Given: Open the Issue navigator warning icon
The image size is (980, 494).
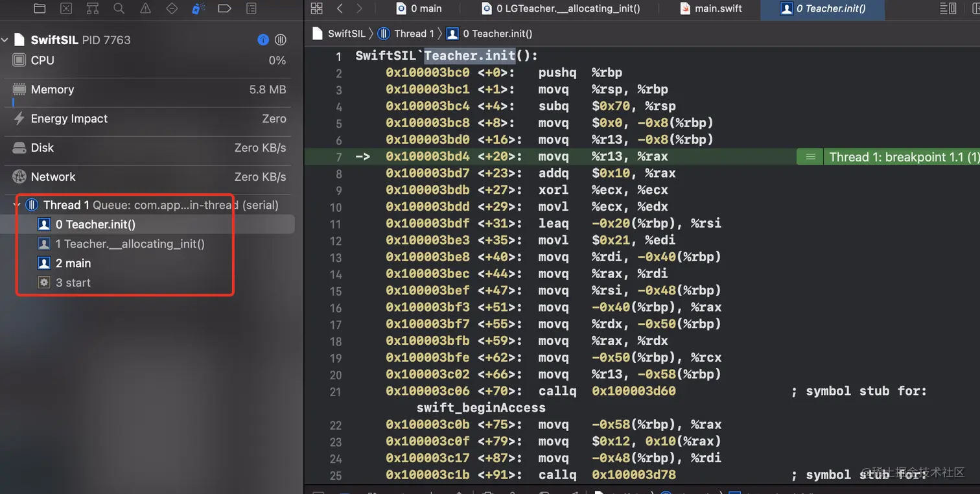Looking at the screenshot, I should point(145,8).
